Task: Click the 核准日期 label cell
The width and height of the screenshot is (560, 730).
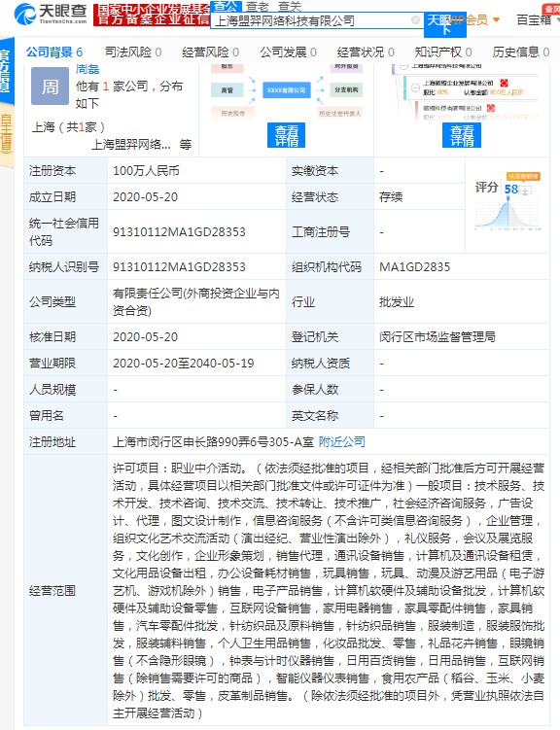Action: 66,336
